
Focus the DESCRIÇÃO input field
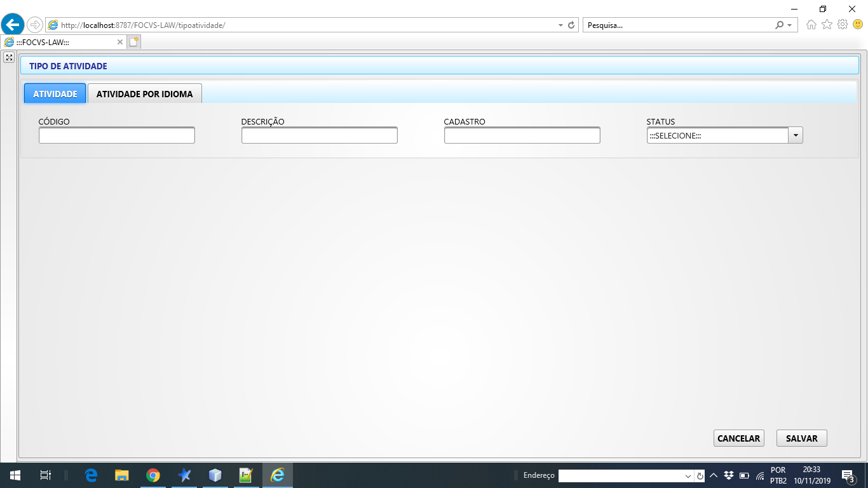320,135
